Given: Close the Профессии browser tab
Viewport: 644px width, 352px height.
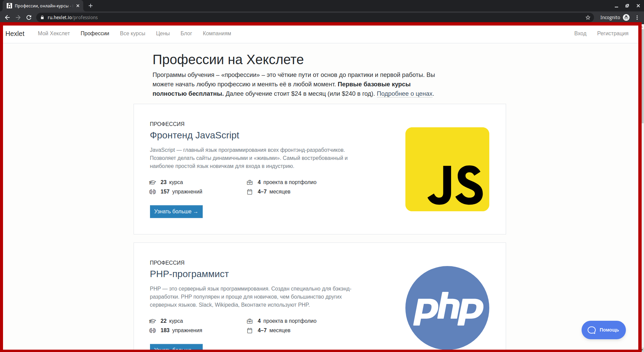Looking at the screenshot, I should coord(78,6).
